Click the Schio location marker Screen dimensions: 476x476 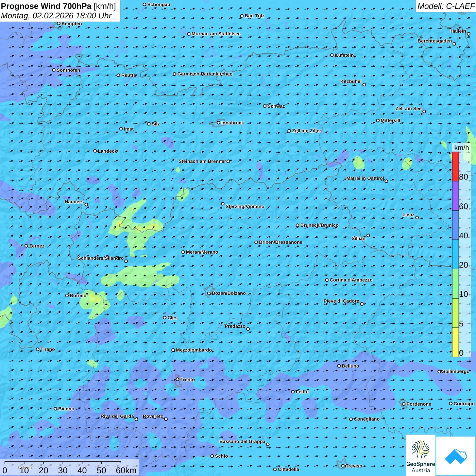tap(212, 456)
